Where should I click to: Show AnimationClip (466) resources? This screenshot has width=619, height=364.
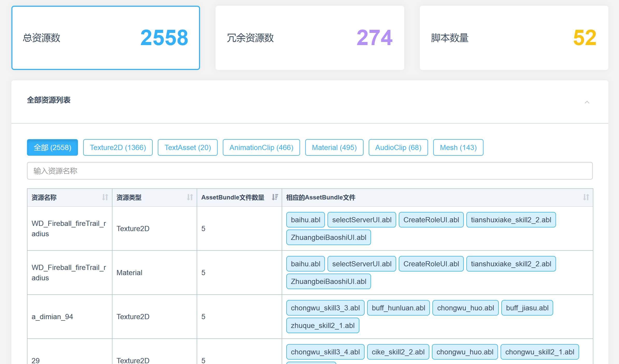pyautogui.click(x=261, y=147)
